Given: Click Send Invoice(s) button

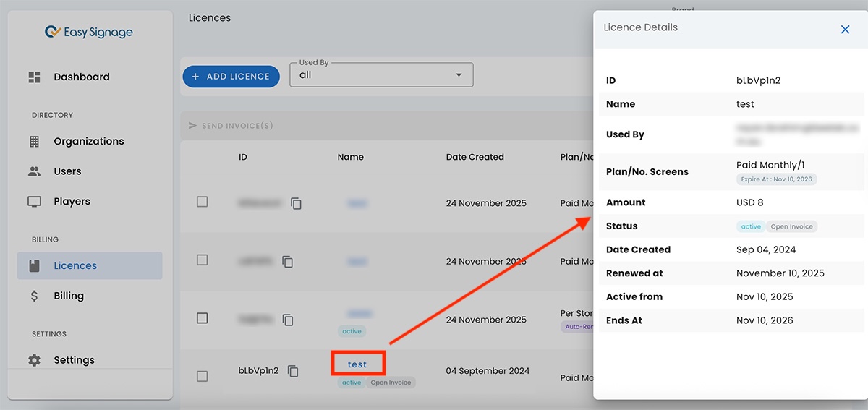Looking at the screenshot, I should [x=231, y=126].
